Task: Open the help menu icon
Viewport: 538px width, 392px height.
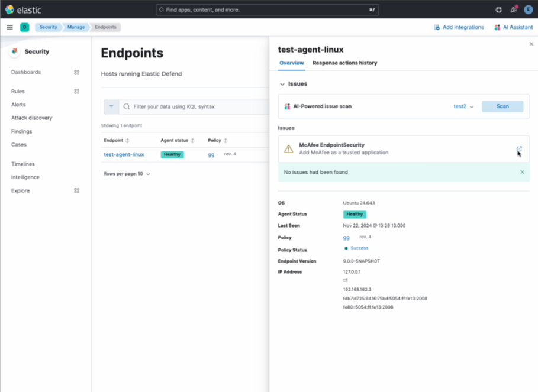Action: tap(498, 9)
